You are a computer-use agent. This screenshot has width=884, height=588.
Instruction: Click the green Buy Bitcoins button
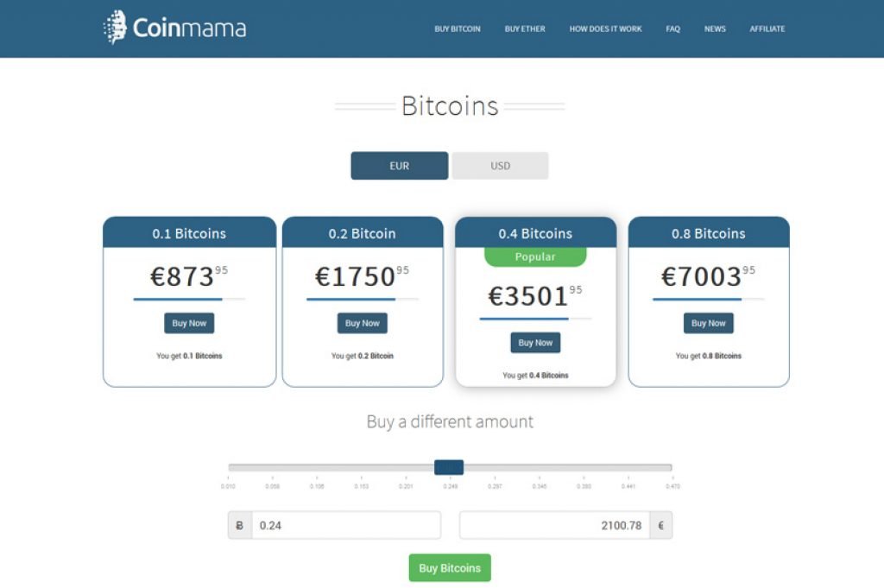click(x=450, y=567)
